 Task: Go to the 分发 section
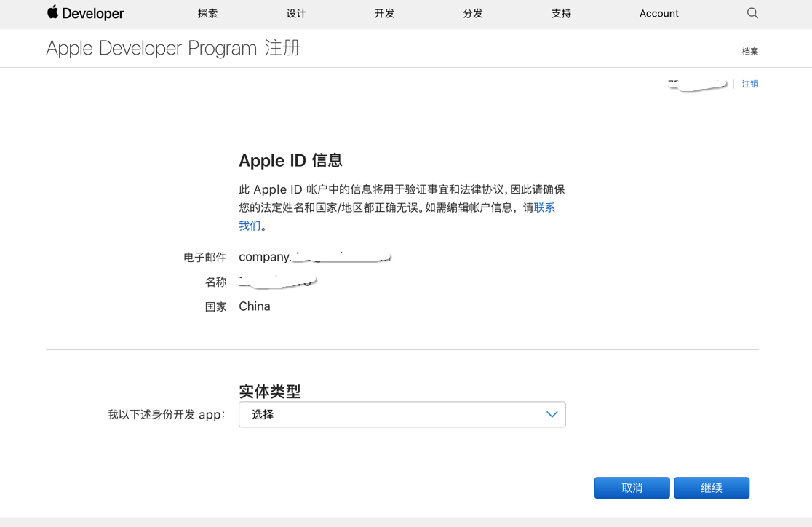tap(473, 14)
